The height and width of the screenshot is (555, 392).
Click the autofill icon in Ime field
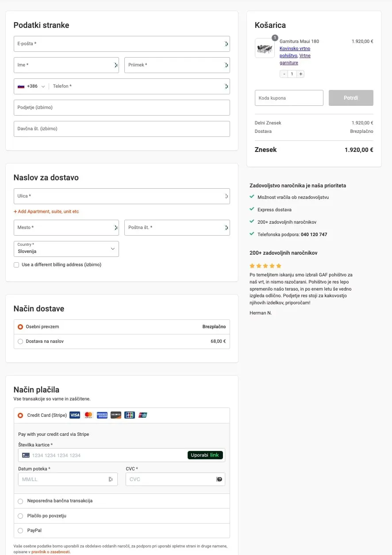(115, 65)
